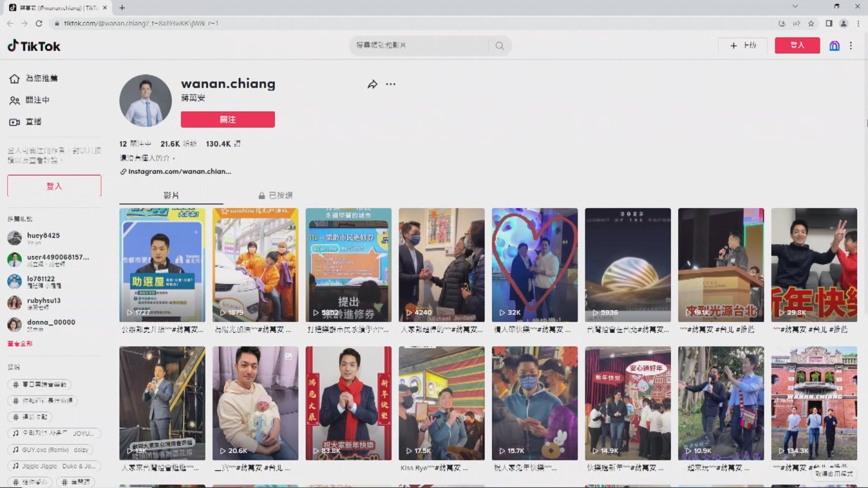Bookmark this page with star icon
This screenshot has width=868, height=488.
tap(811, 23)
